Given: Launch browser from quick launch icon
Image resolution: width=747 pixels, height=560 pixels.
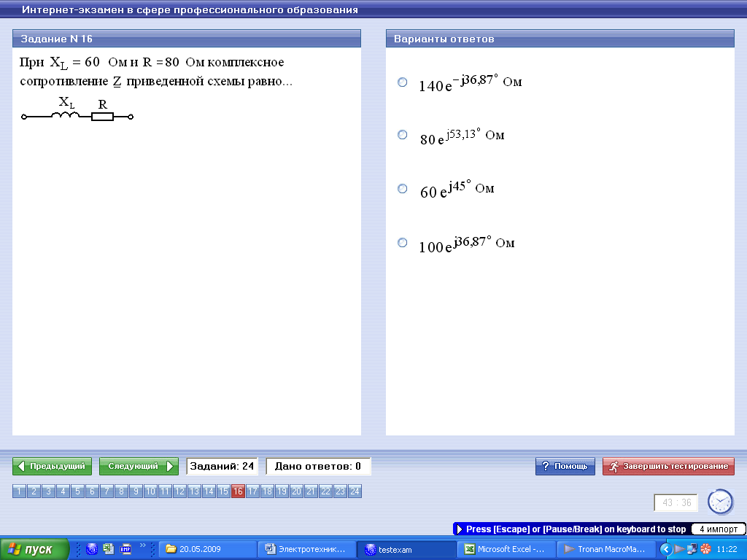Looking at the screenshot, I should click(x=91, y=549).
